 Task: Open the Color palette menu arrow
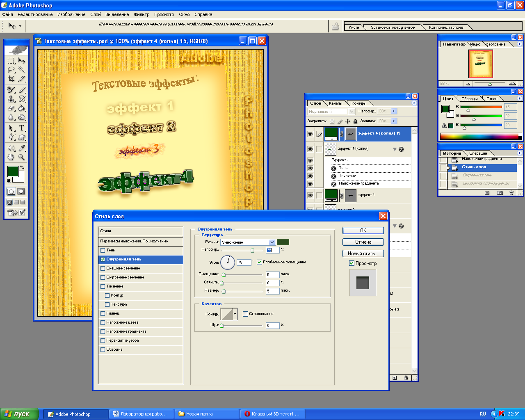point(520,98)
